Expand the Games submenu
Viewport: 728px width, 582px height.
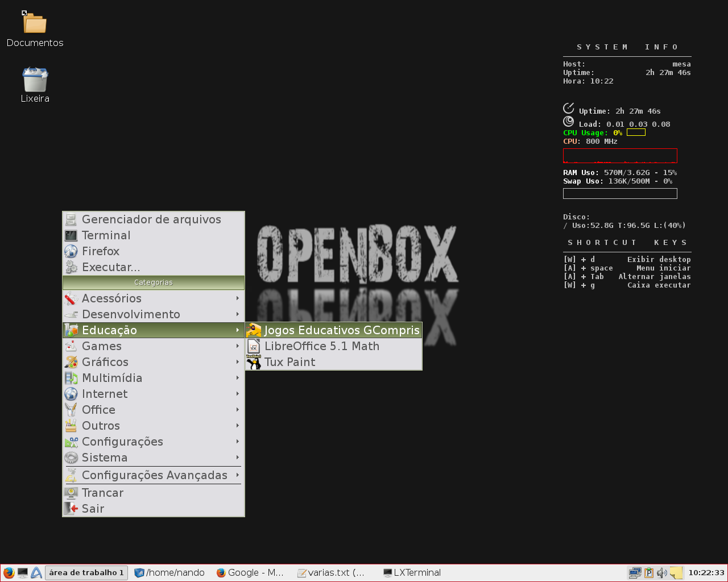[102, 346]
